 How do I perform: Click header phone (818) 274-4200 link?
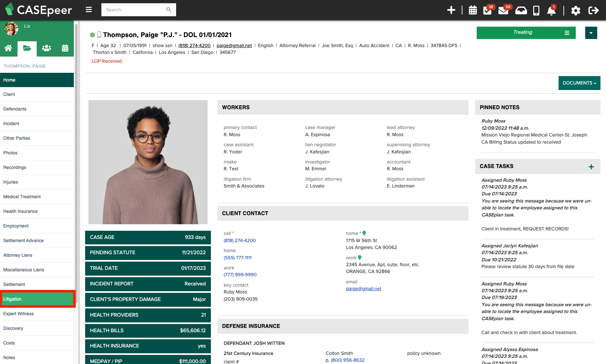(x=194, y=45)
